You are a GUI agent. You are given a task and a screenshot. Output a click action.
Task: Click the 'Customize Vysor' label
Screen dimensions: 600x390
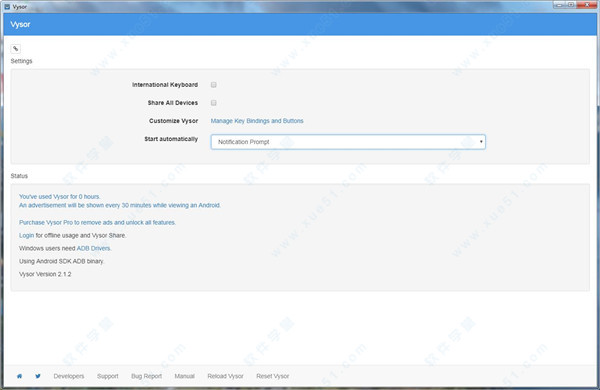point(173,121)
